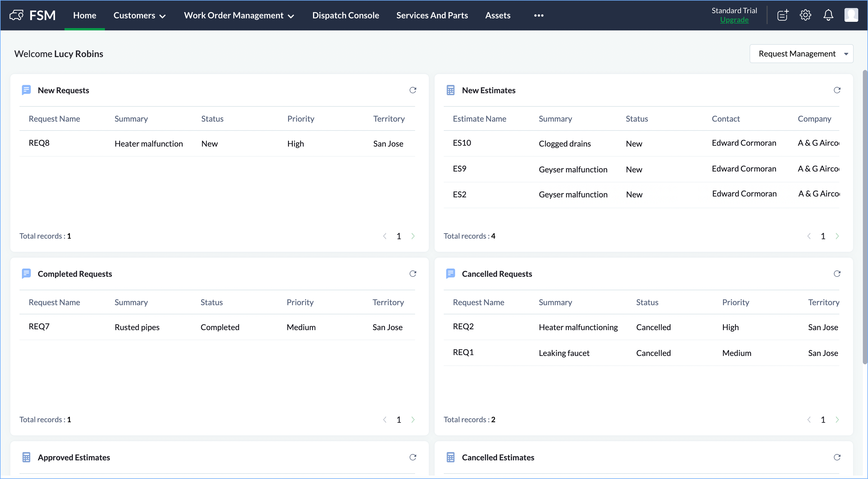Click the page scrollbar
Image resolution: width=868 pixels, height=479 pixels.
(x=865, y=217)
